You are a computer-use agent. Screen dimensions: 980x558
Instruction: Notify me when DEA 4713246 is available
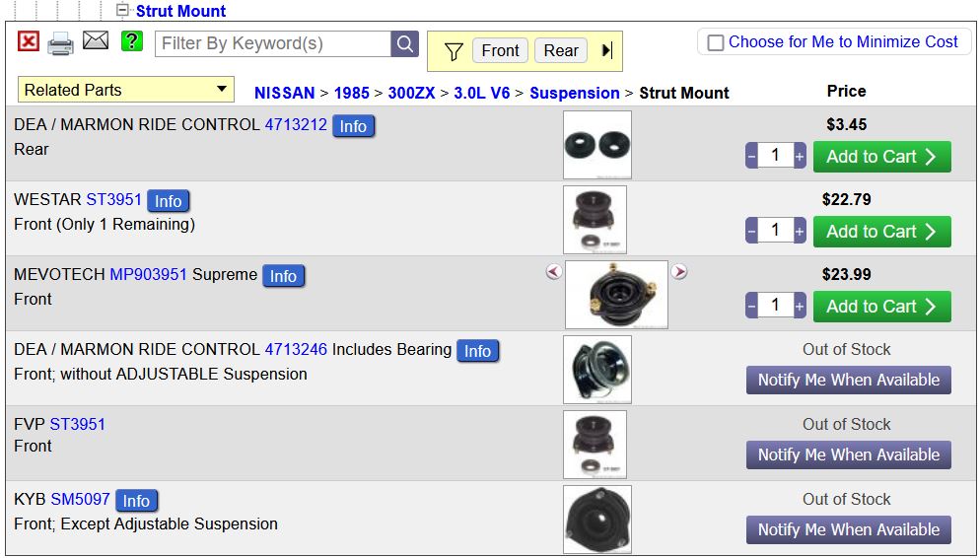tap(849, 380)
